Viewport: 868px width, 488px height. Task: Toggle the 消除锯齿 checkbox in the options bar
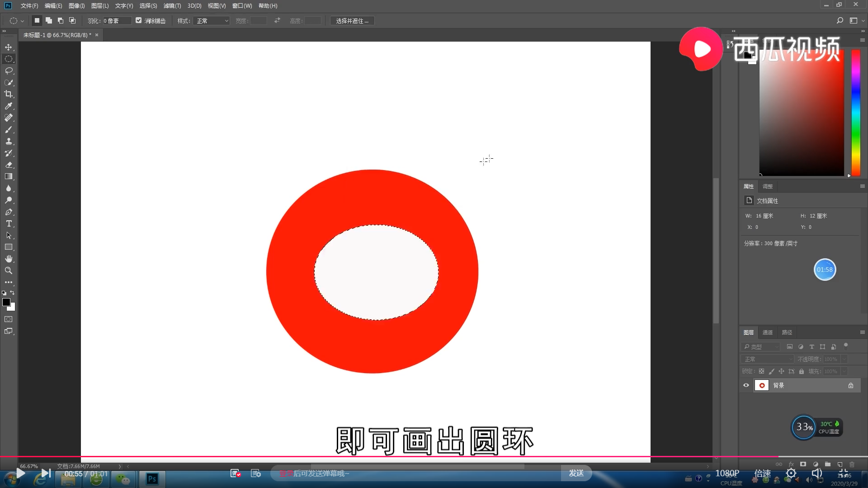[x=139, y=20]
